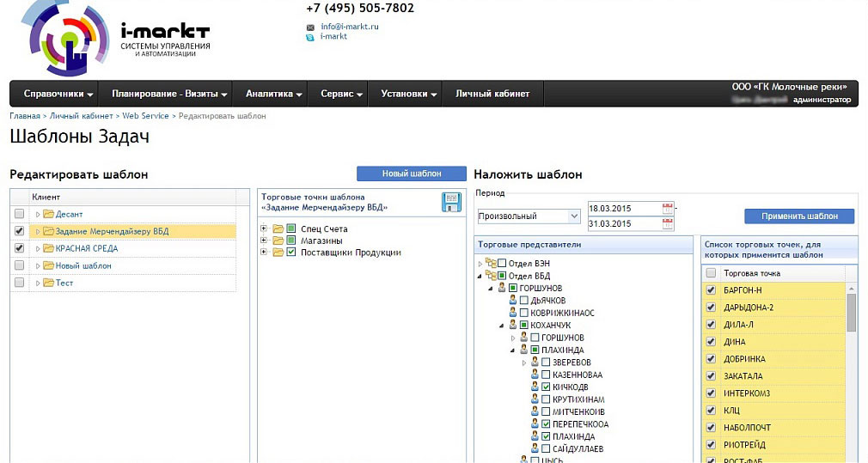Click the person icon of КОВРИЖКИНАОС
The height and width of the screenshot is (463, 868).
(513, 313)
